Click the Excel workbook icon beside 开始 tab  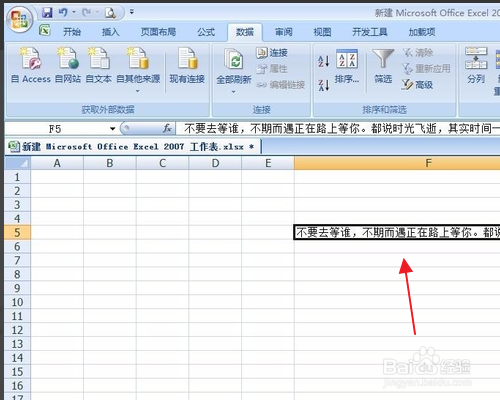pyautogui.click(x=45, y=30)
